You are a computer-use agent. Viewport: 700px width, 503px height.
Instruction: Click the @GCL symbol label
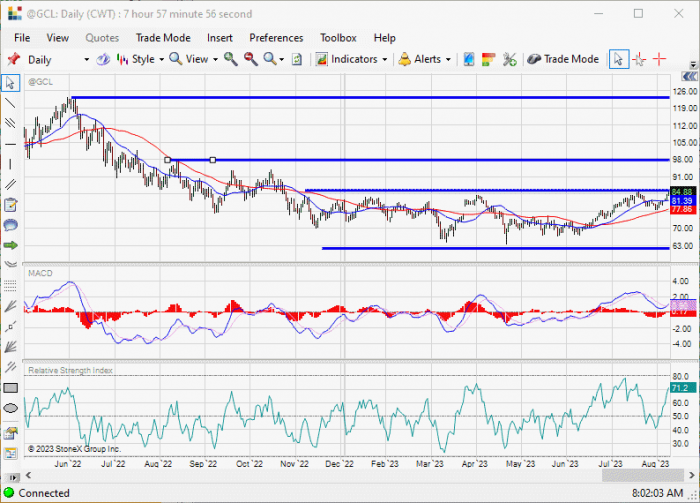(x=41, y=82)
